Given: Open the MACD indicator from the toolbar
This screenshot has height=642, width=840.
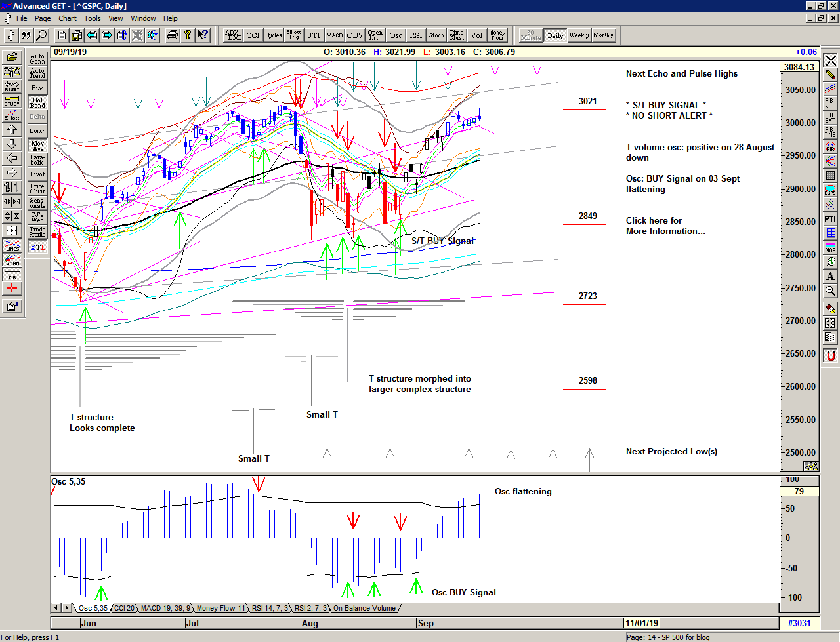Looking at the screenshot, I should [x=335, y=35].
